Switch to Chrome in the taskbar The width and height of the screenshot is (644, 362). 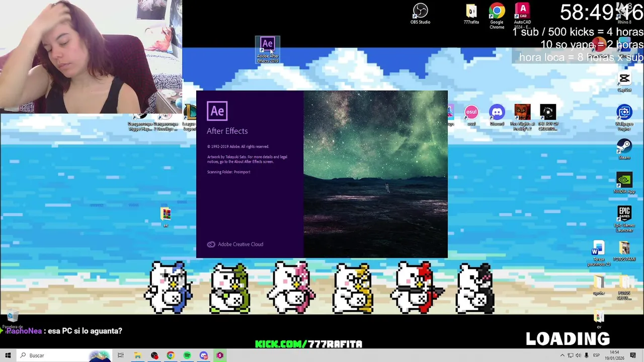(171, 355)
